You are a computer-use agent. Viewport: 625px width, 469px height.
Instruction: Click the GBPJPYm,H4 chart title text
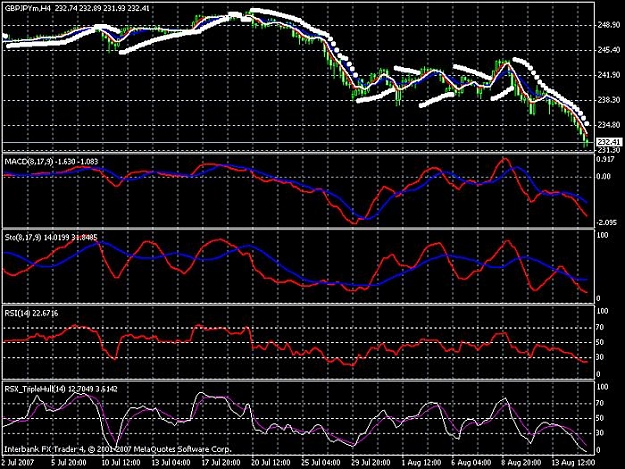[x=77, y=8]
